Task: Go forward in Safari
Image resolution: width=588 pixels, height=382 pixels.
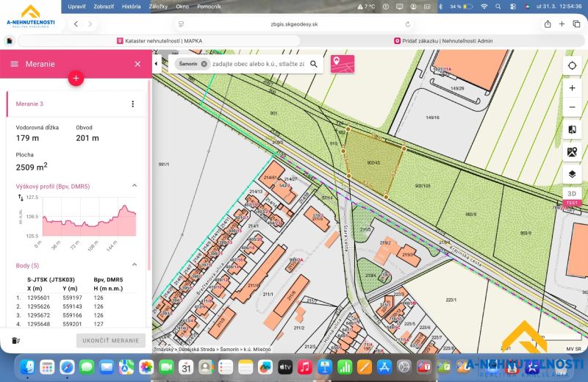Action: tap(90, 24)
